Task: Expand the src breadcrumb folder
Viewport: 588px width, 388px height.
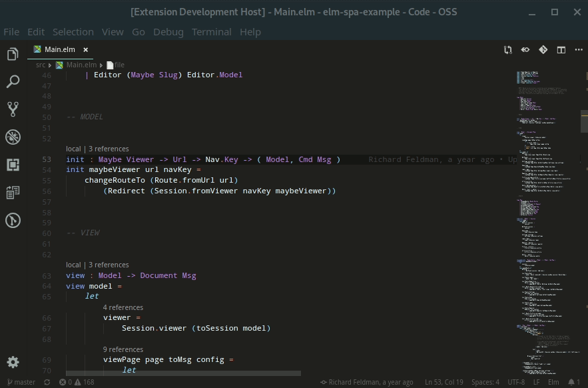Action: click(x=41, y=65)
